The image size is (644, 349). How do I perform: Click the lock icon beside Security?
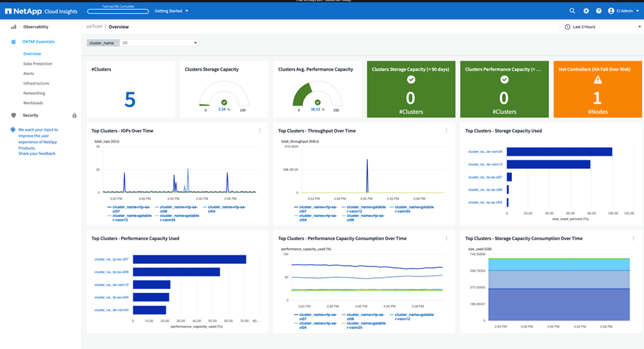(74, 115)
